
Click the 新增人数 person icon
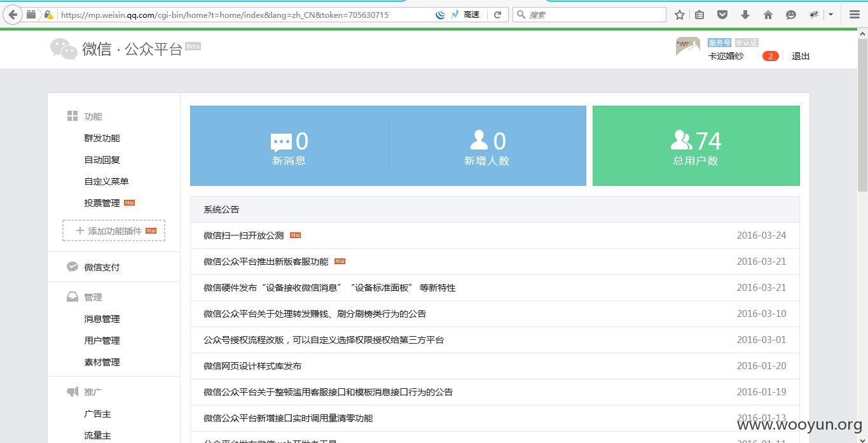[x=479, y=140]
